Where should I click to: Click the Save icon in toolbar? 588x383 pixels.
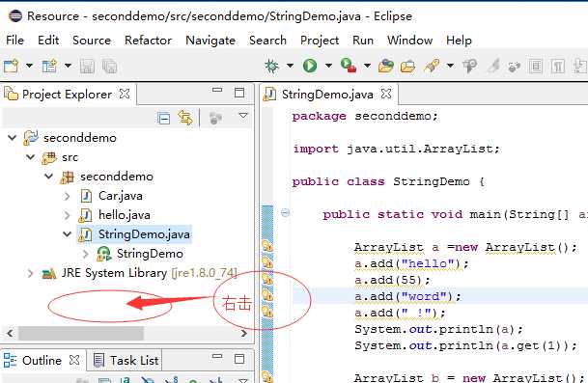point(87,67)
